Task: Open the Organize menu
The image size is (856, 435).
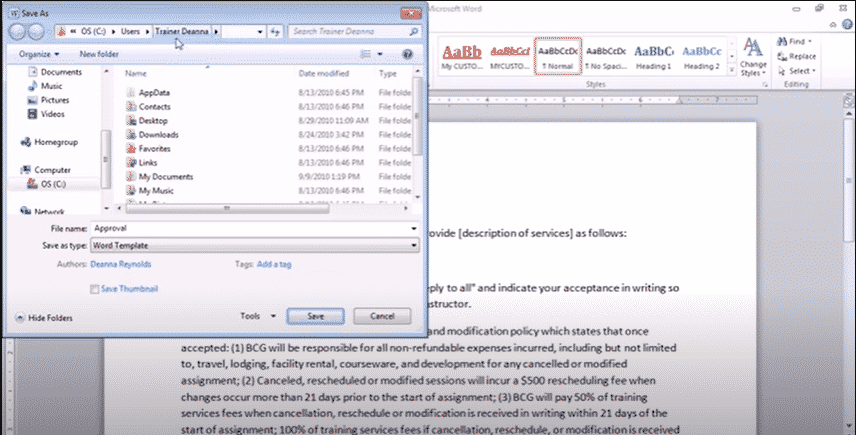Action: [x=38, y=53]
